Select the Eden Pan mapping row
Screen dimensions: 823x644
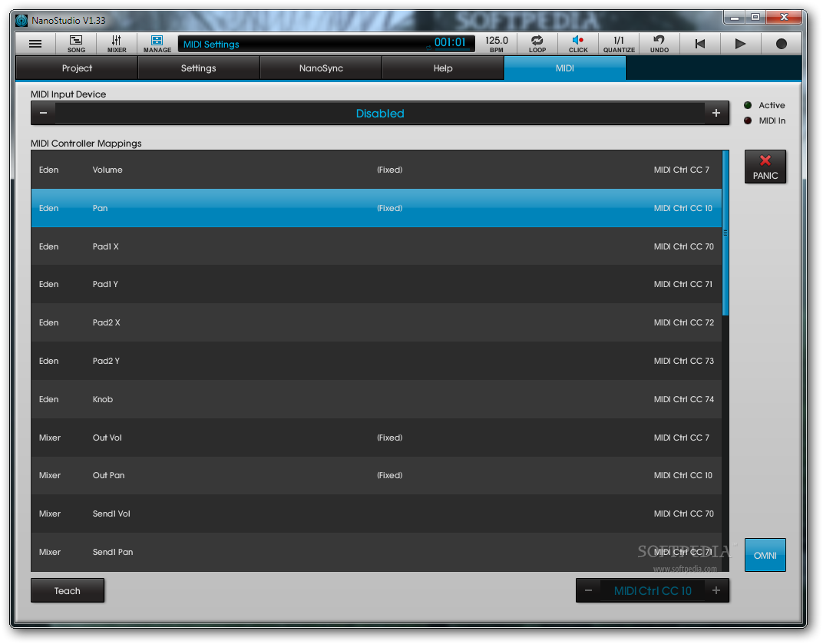click(x=376, y=208)
